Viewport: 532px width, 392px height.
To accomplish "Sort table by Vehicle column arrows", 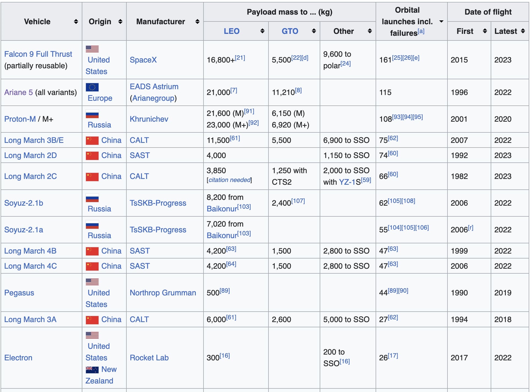I will (76, 21).
